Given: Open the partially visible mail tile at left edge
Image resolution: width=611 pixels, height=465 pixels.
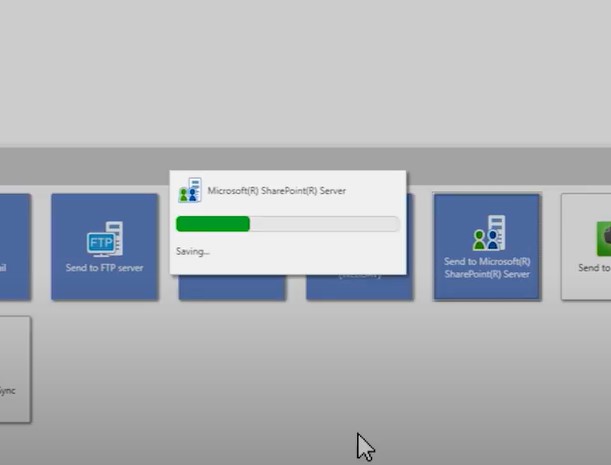Looking at the screenshot, I should [12, 246].
